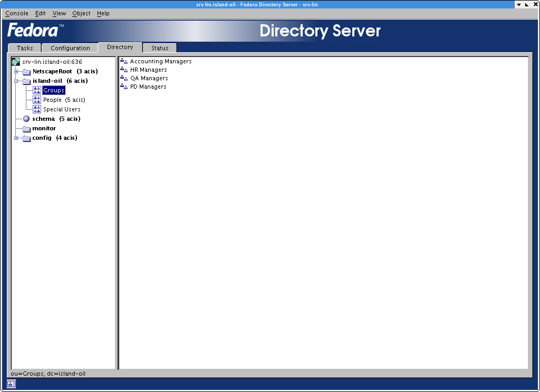This screenshot has height=392, width=540.
Task: Select the HR Managers group
Action: point(148,70)
